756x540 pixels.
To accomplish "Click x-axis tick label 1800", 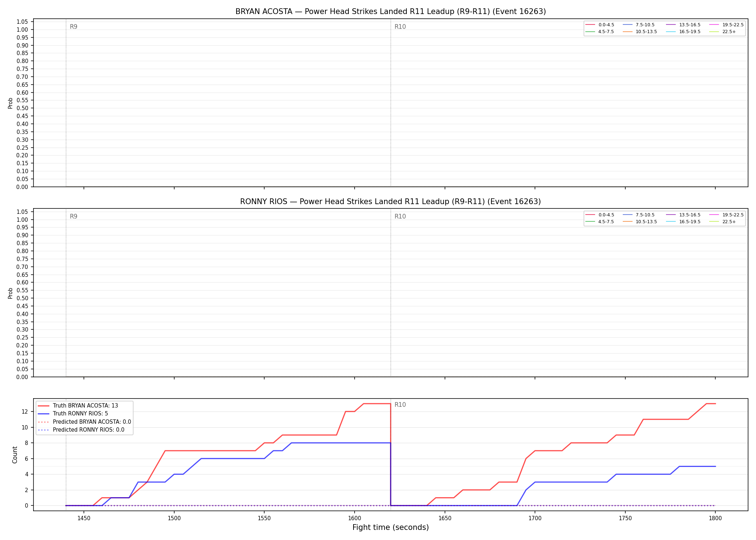I will [715, 518].
